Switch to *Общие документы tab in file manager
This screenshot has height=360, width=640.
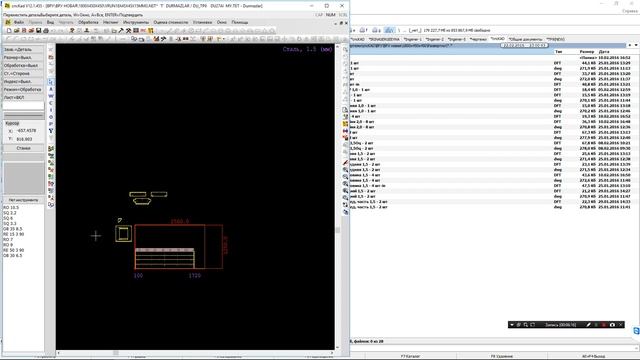(525, 39)
